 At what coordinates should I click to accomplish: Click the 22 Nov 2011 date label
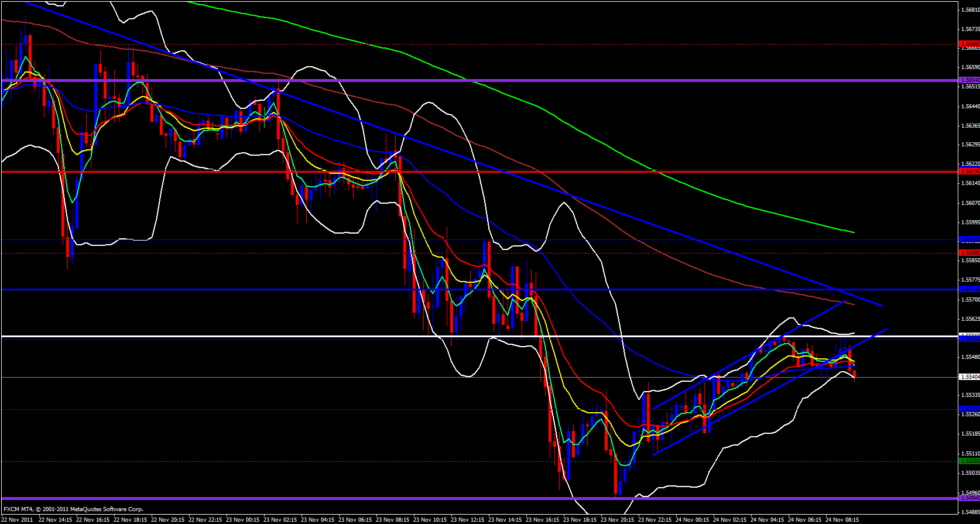(18, 519)
